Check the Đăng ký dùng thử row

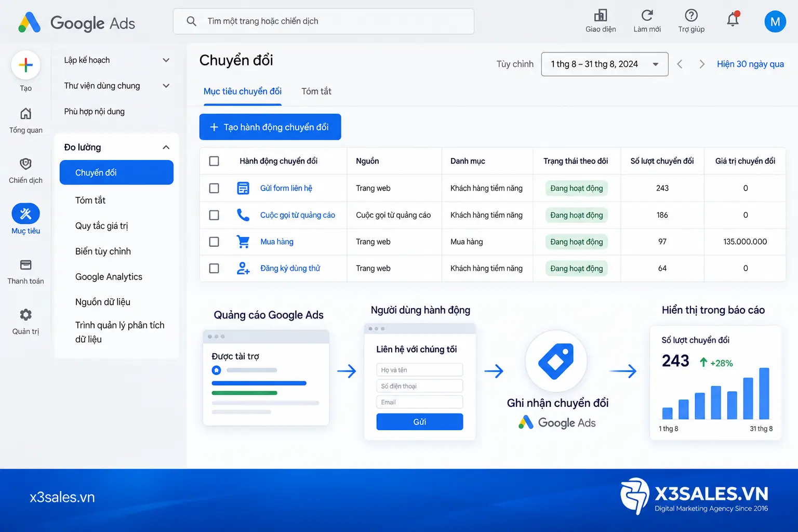214,268
